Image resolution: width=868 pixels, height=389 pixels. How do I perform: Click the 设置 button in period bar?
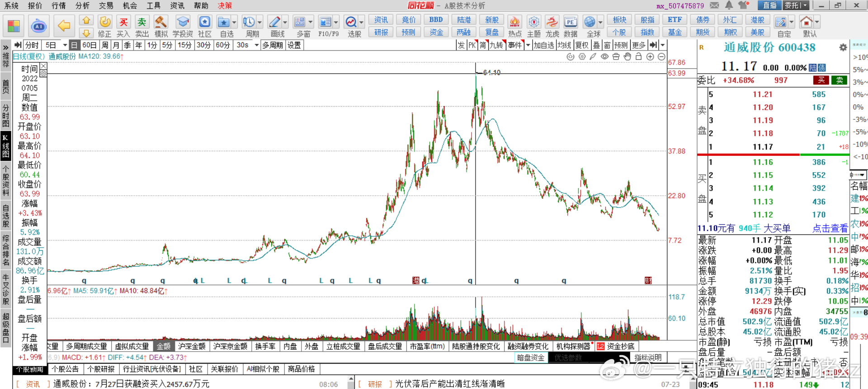pyautogui.click(x=294, y=45)
